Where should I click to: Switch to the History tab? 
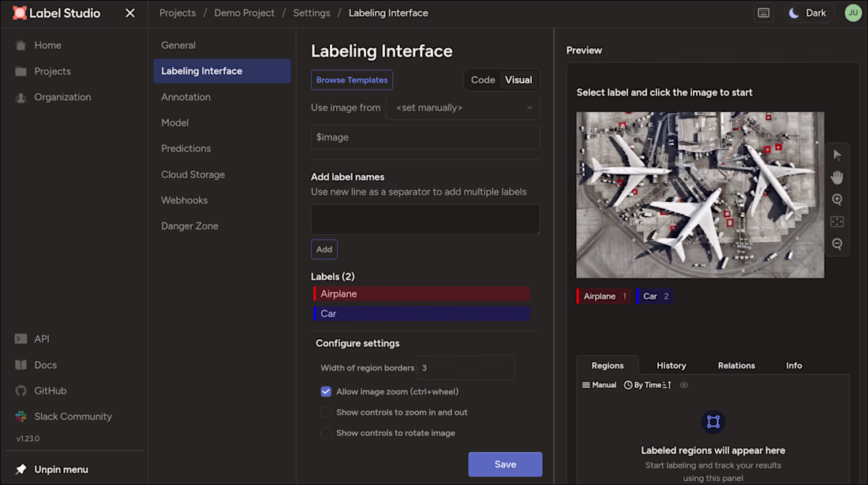(x=671, y=366)
